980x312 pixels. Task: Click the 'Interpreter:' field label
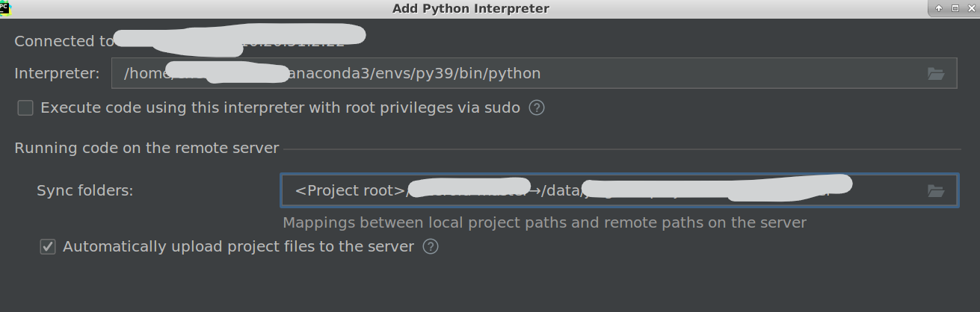pos(57,73)
